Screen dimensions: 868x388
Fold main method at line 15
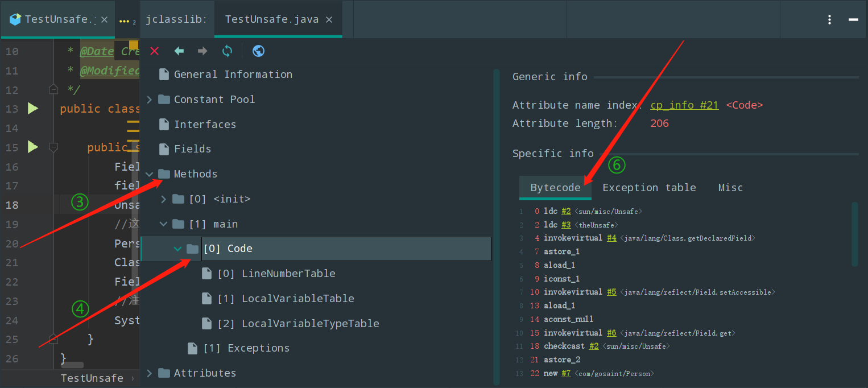[x=53, y=147]
